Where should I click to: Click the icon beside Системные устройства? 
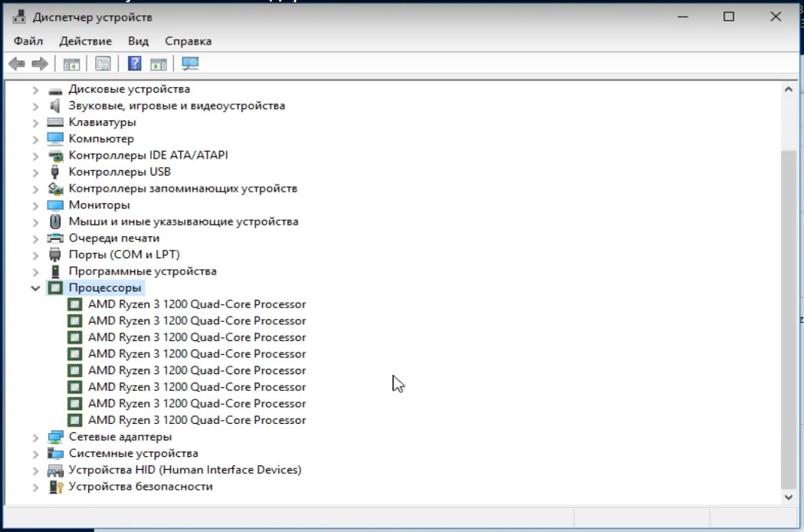(55, 454)
